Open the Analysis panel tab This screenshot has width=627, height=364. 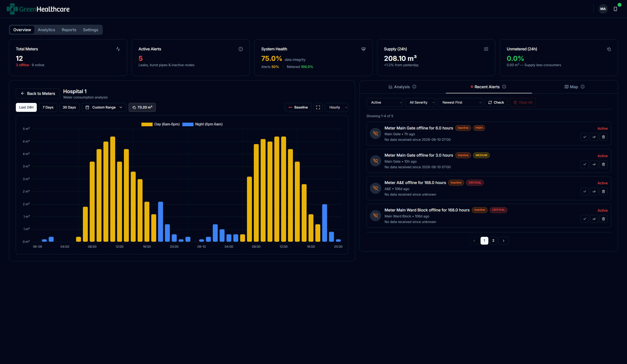point(402,87)
